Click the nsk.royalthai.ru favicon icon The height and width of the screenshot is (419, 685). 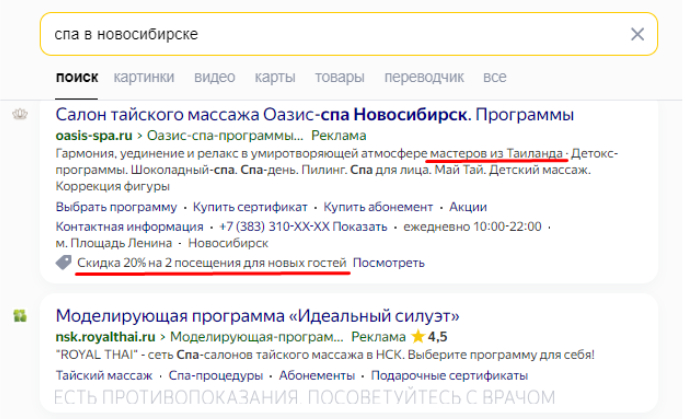click(20, 315)
